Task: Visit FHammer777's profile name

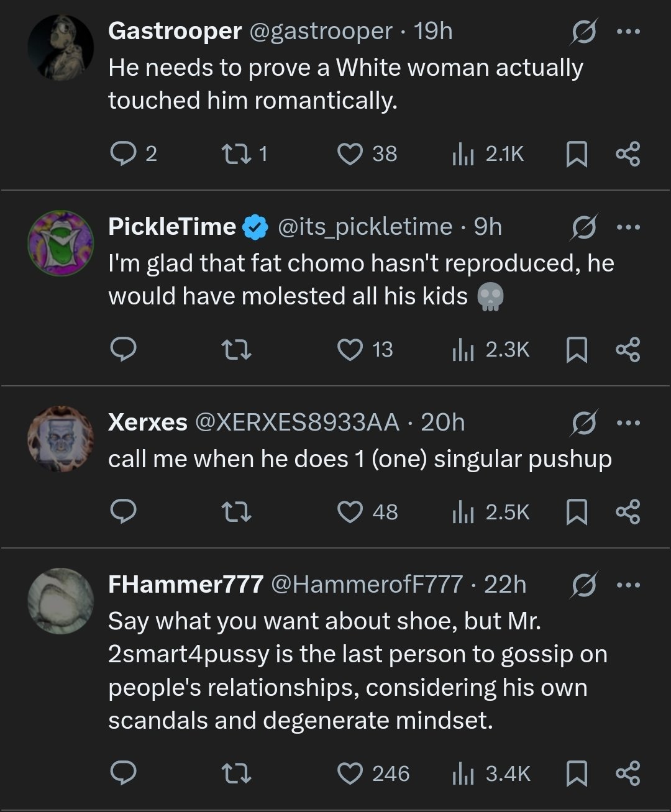Action: tap(185, 585)
